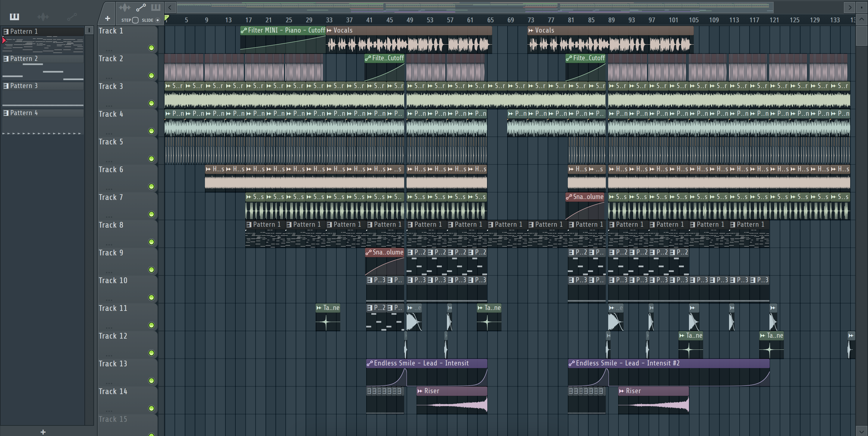Click bar 89 on the timeline ruler
The height and width of the screenshot is (436, 868).
coord(611,20)
